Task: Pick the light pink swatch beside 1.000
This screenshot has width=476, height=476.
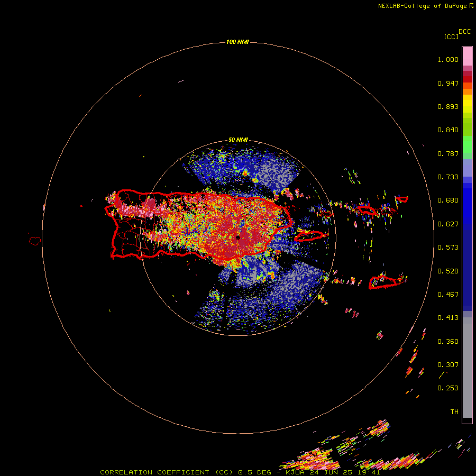Action: tap(467, 56)
